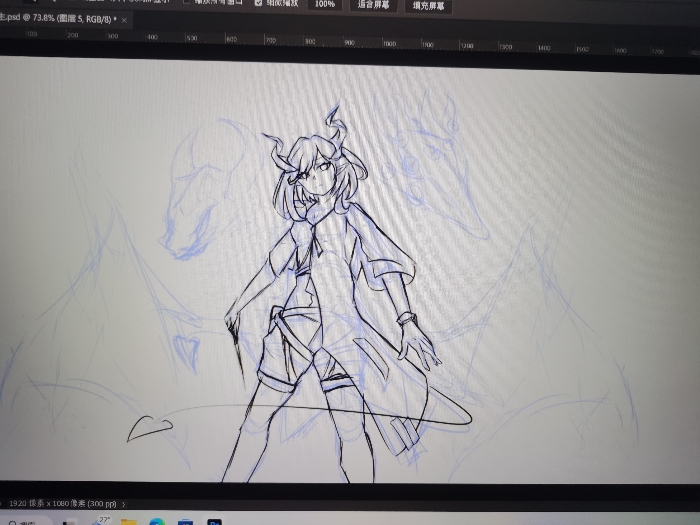Launch File Explorer from the taskbar

click(128, 521)
